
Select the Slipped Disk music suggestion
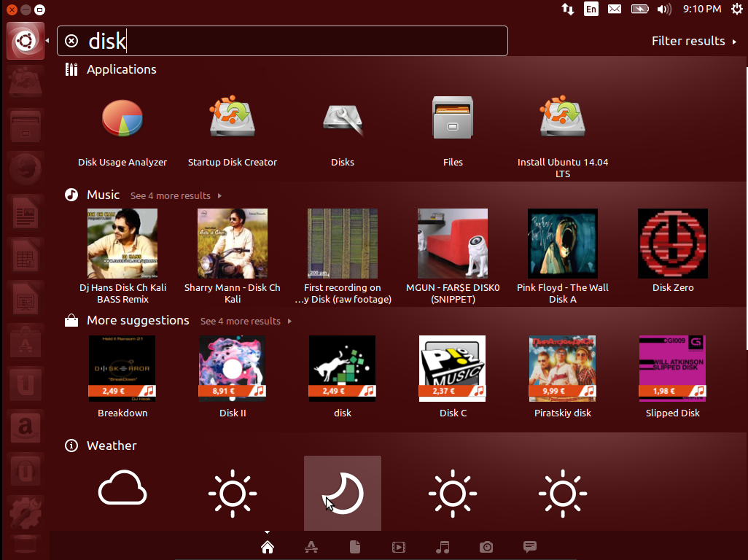pyautogui.click(x=672, y=369)
